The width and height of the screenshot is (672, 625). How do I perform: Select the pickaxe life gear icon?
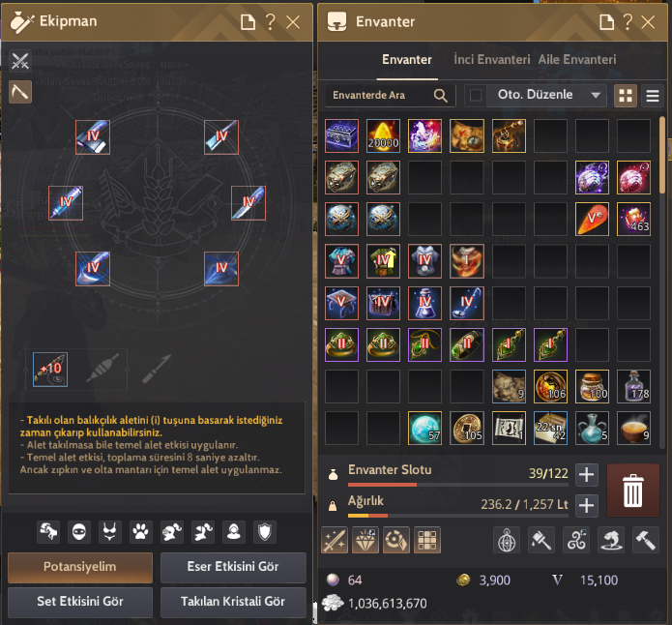click(x=20, y=92)
